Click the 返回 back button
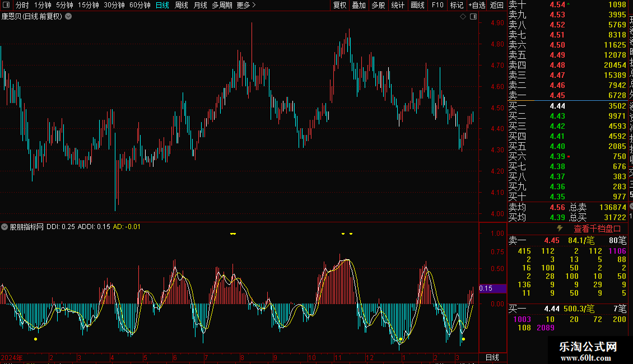 coord(496,5)
